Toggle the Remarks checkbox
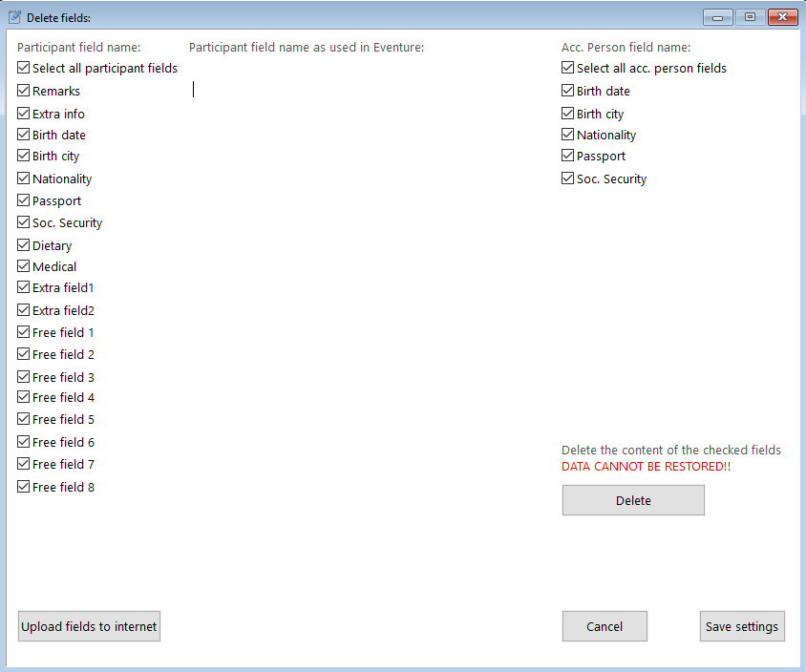 tap(24, 91)
